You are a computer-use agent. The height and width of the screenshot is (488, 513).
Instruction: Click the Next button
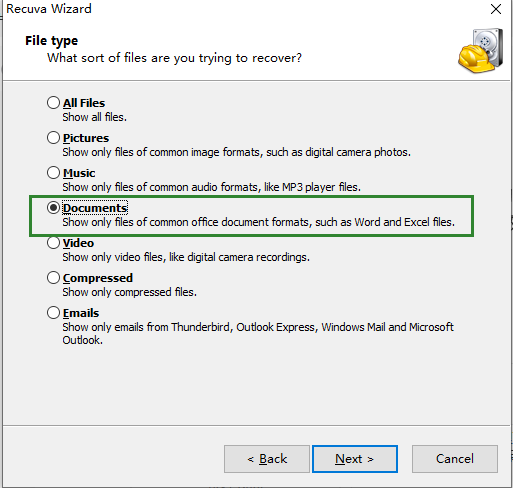[355, 459]
